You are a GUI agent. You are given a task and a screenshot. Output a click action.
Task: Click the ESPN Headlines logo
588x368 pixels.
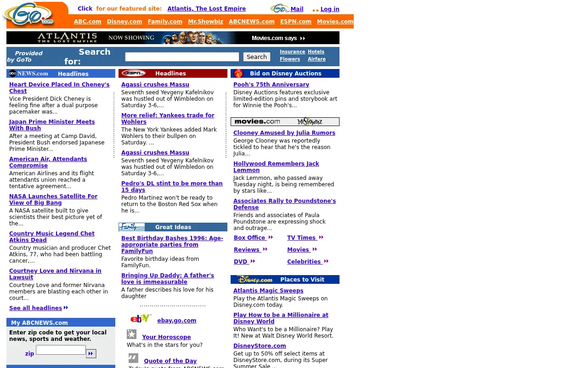133,73
